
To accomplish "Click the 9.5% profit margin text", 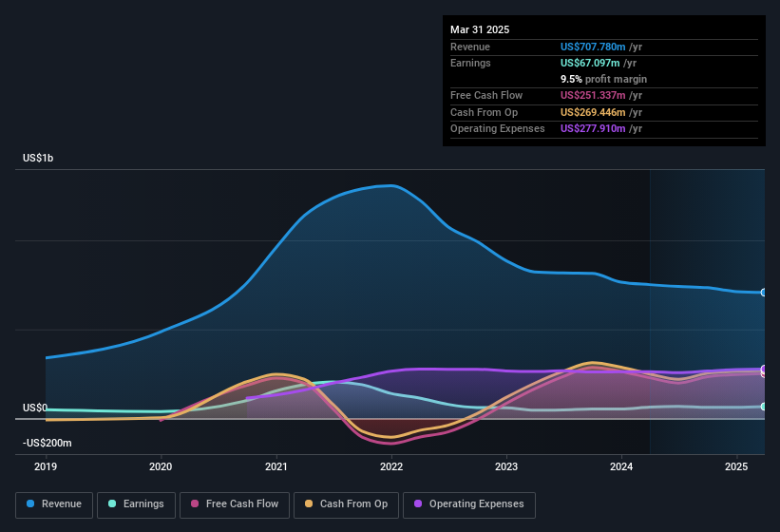I will click(x=604, y=79).
